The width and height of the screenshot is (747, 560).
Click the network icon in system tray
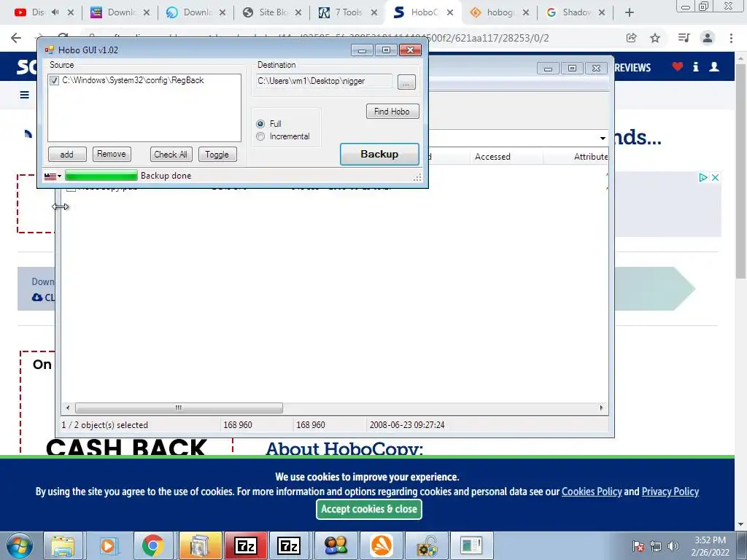[656, 546]
